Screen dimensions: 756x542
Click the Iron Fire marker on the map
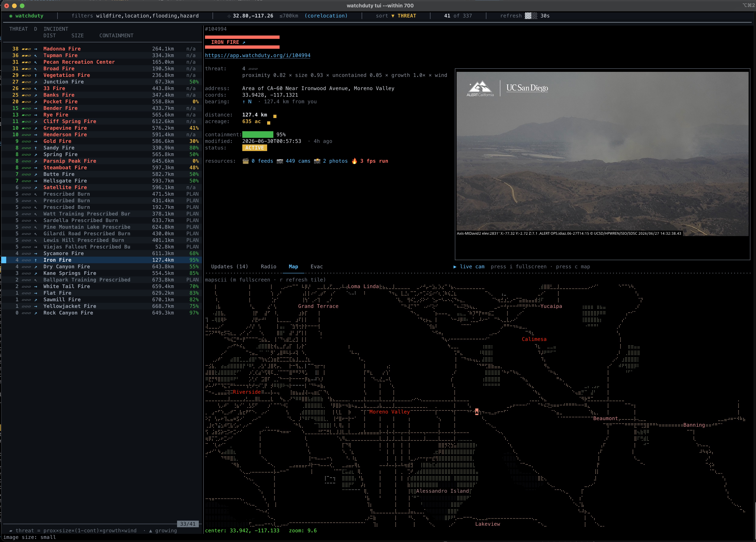pos(477,412)
